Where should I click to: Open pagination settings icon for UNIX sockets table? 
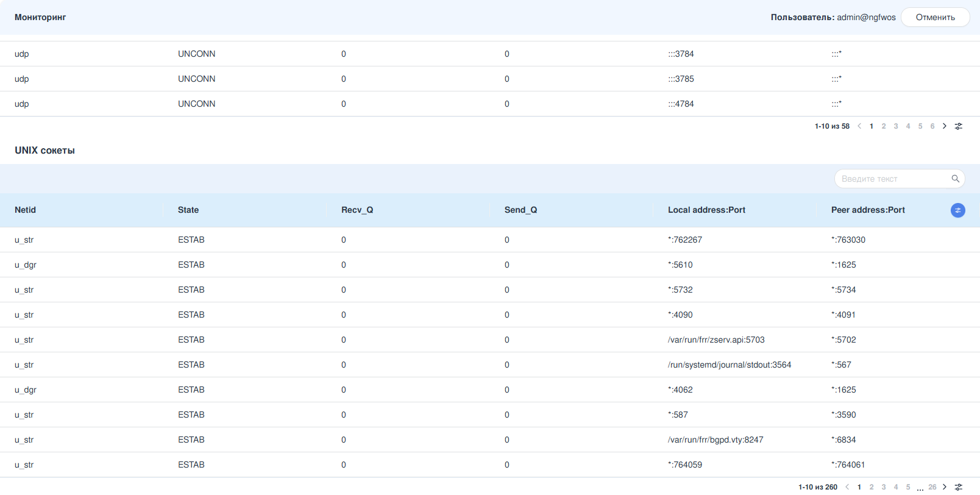pyautogui.click(x=959, y=487)
